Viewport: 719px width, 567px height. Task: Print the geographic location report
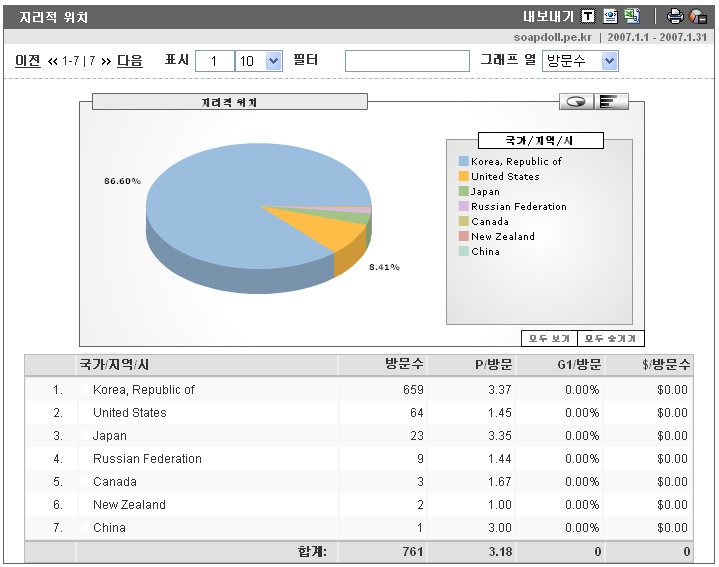(675, 17)
